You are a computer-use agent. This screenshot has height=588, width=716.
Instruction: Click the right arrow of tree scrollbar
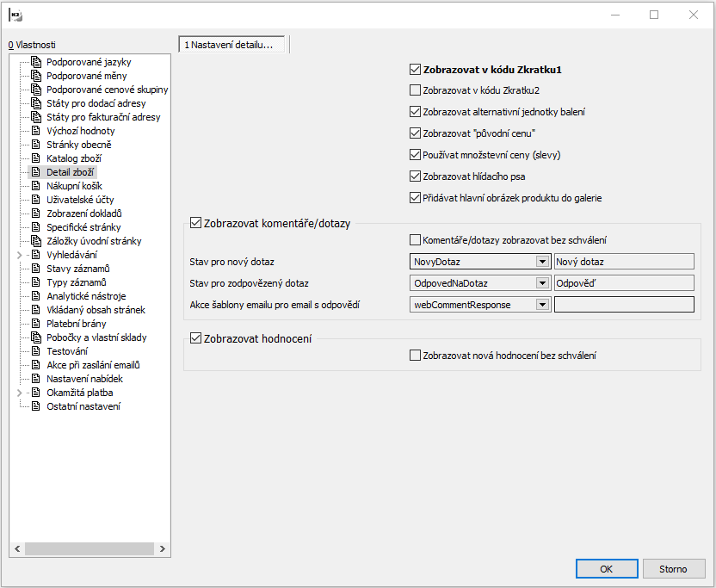(x=162, y=548)
